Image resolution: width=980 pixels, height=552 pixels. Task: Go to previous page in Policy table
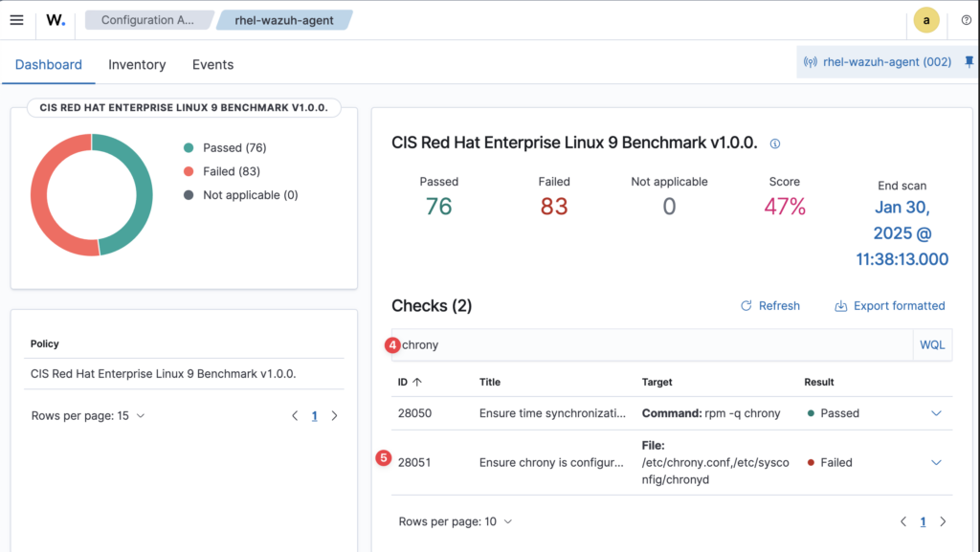pyautogui.click(x=295, y=416)
